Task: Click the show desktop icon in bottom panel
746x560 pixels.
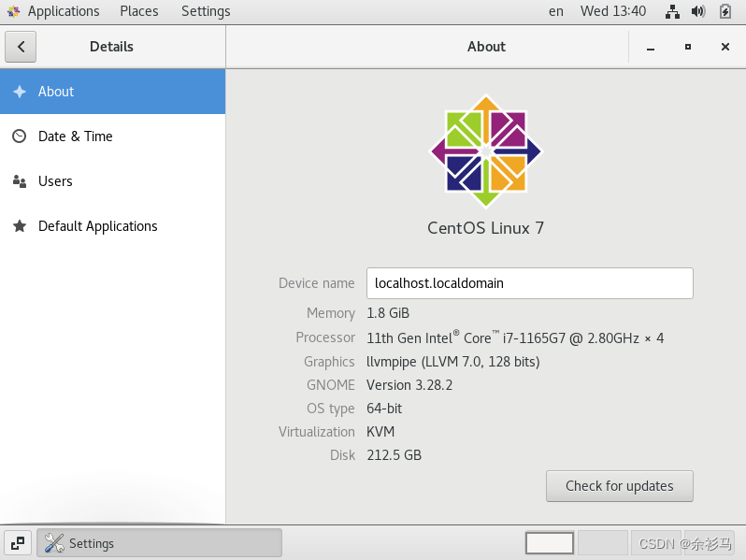Action: [18, 543]
